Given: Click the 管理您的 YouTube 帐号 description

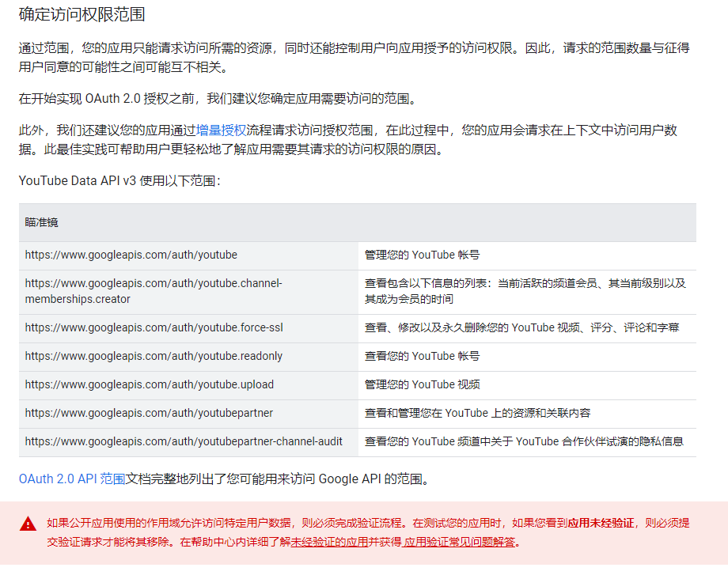Looking at the screenshot, I should (x=422, y=255).
